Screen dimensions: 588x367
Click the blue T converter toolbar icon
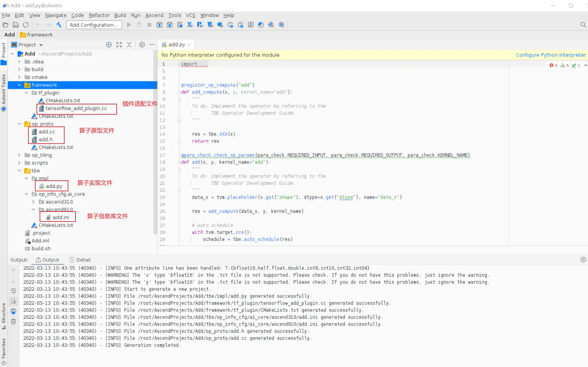tap(210, 25)
